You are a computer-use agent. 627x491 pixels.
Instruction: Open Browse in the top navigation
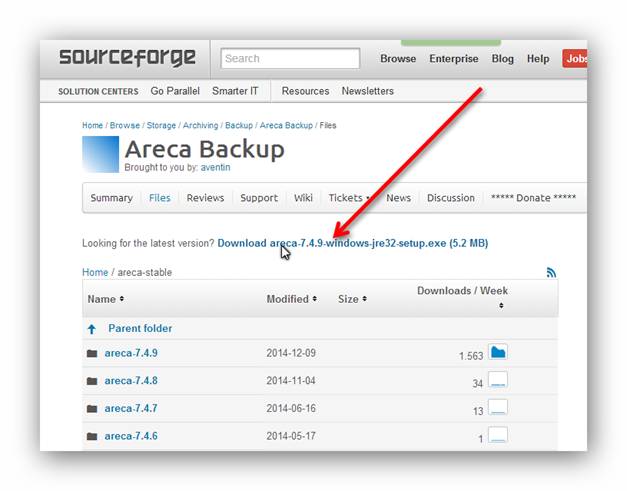click(398, 59)
